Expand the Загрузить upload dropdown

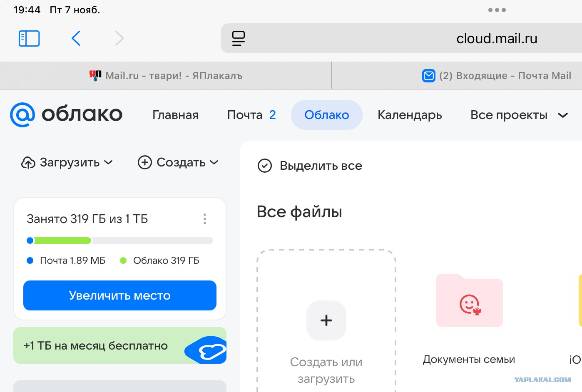[x=67, y=162]
